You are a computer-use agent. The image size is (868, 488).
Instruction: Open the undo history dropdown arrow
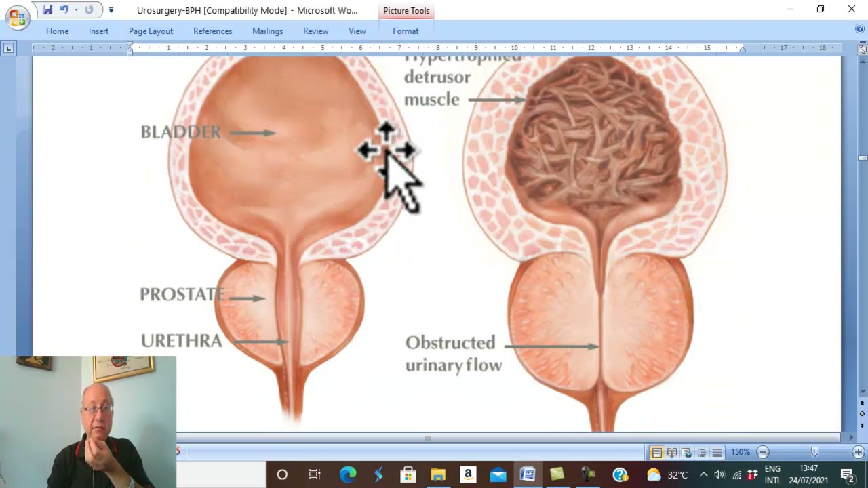(76, 9)
